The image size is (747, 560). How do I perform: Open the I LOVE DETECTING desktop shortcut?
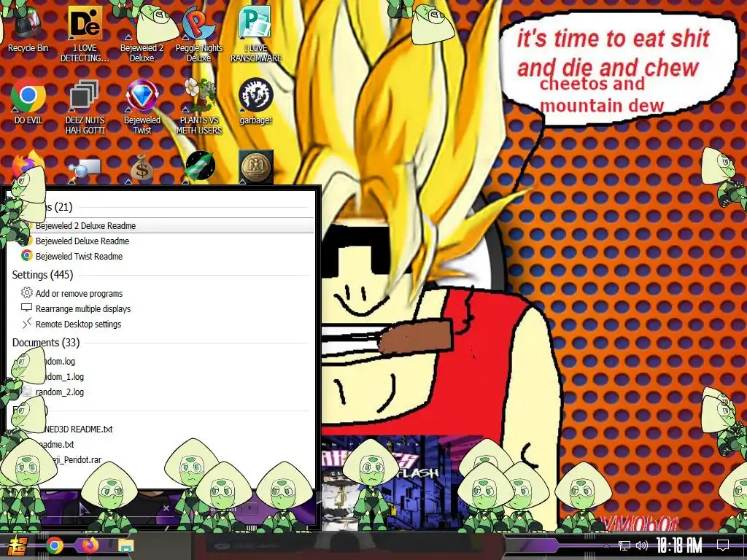click(85, 34)
